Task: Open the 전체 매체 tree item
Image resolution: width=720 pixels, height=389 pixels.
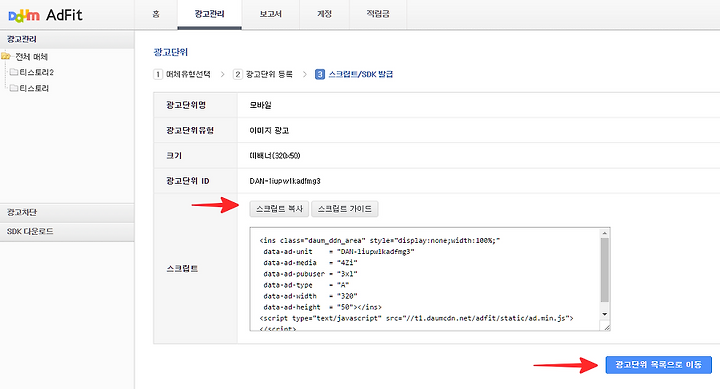Action: click(31, 56)
